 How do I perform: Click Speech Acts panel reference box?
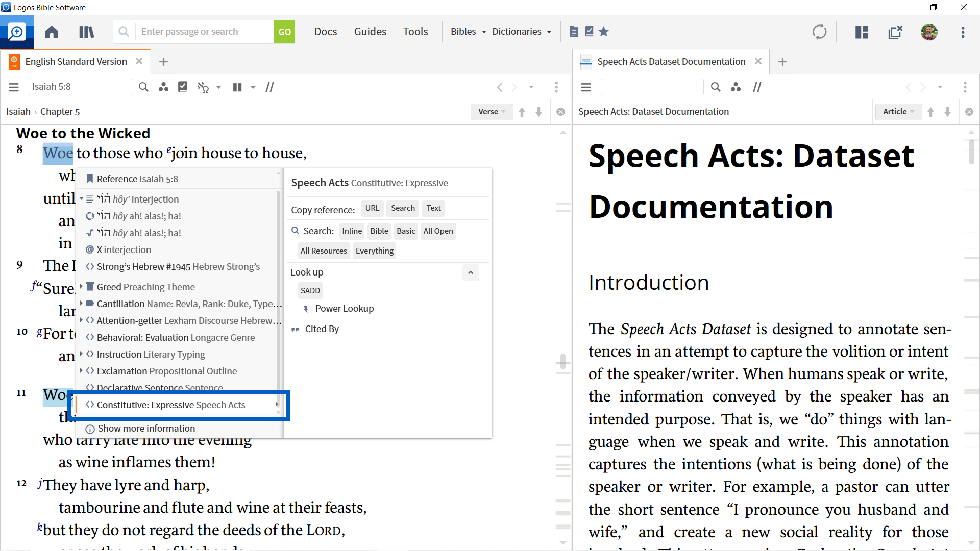[652, 87]
